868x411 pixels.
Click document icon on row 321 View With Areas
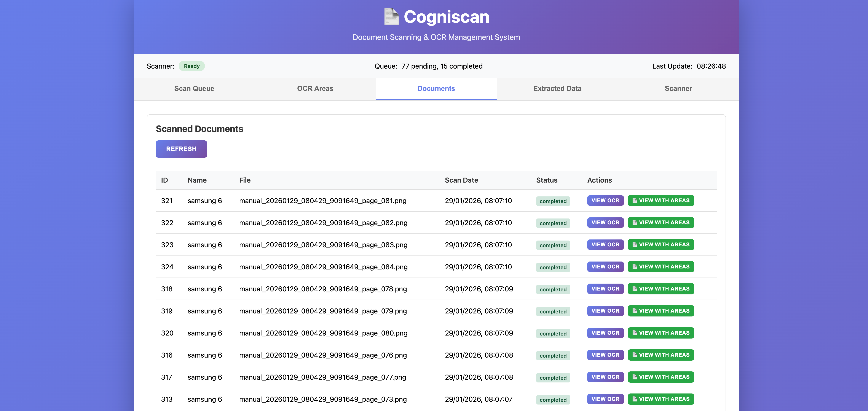pos(635,200)
